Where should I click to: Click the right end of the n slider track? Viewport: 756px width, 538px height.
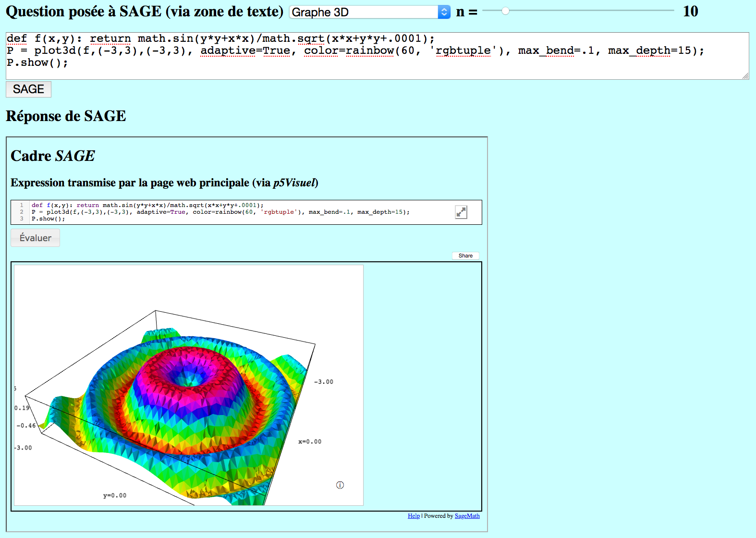(x=672, y=11)
